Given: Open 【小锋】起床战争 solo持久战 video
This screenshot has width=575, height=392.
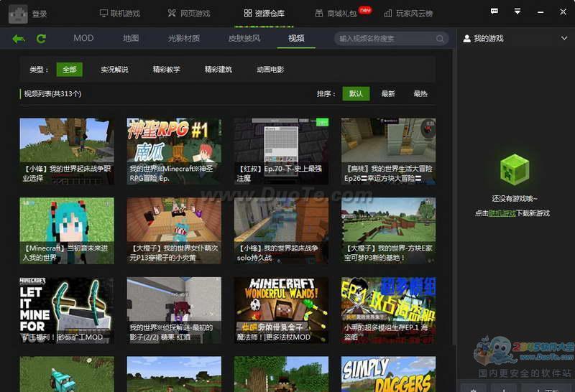Looking at the screenshot, I should (281, 230).
